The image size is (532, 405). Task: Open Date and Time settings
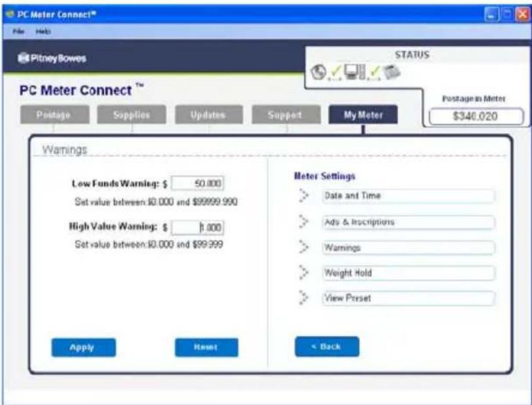click(x=408, y=196)
